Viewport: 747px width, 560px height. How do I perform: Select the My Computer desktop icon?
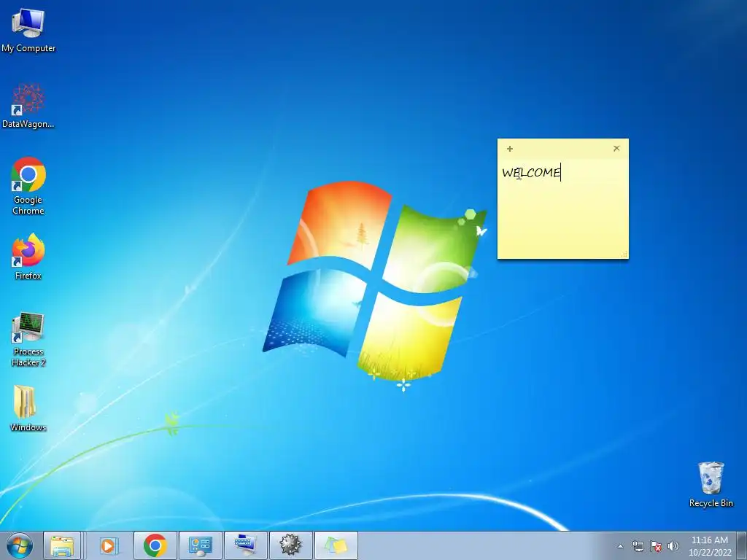coord(28,29)
